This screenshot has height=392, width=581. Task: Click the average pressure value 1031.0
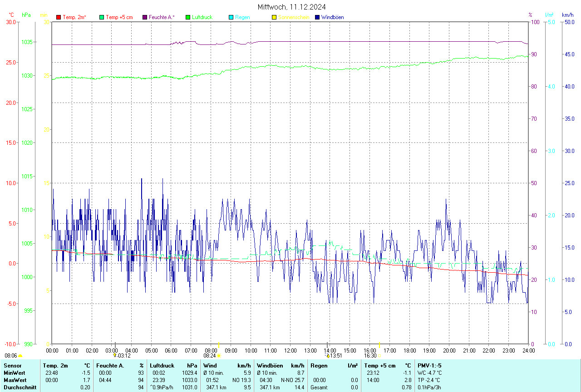coord(190,387)
